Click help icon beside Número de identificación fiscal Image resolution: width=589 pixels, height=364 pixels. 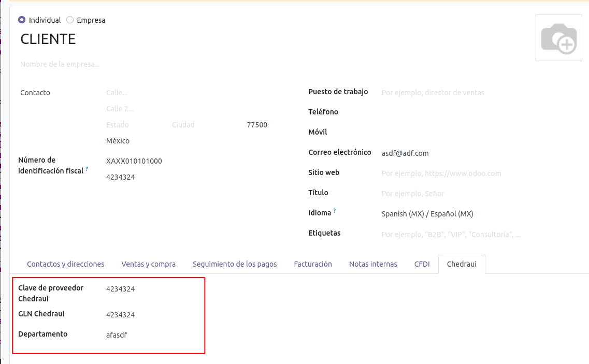(87, 169)
